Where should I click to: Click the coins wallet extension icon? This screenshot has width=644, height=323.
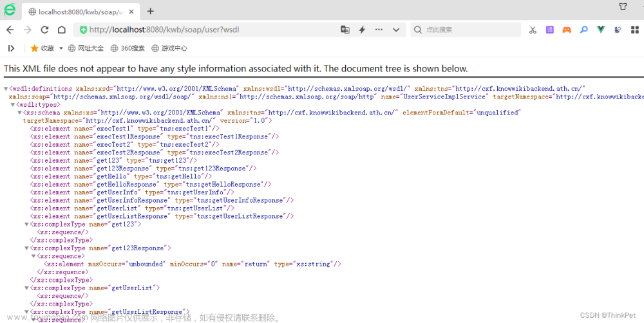pos(618,30)
